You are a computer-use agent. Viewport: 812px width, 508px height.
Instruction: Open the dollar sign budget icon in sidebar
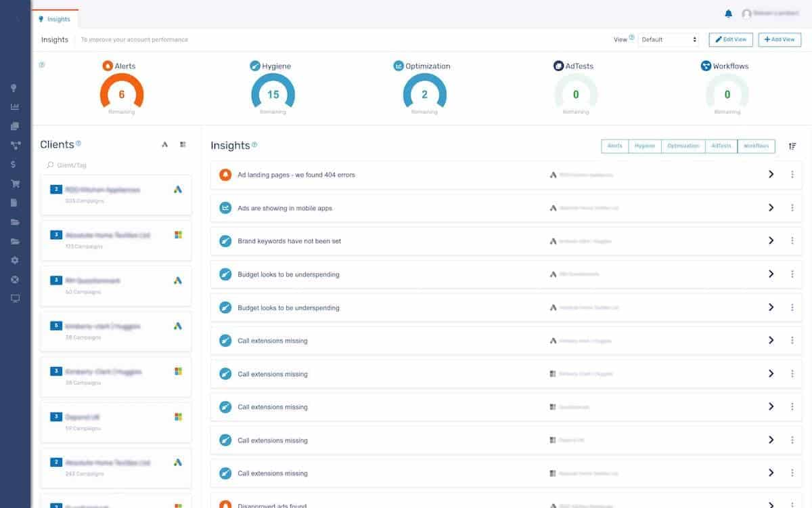coord(14,164)
